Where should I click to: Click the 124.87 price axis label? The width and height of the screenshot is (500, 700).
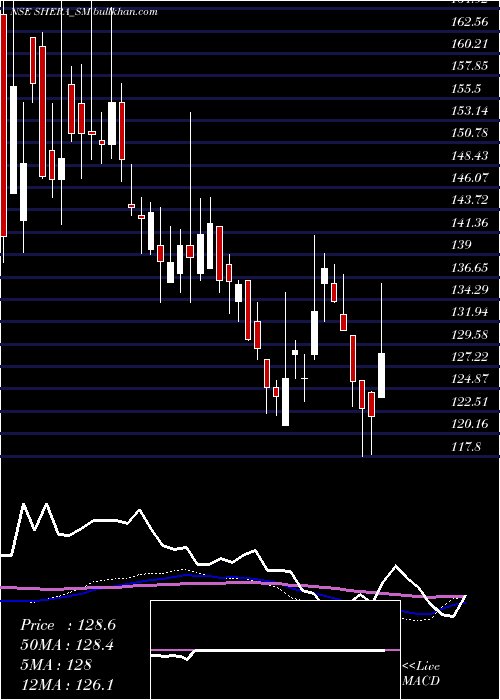click(x=470, y=379)
